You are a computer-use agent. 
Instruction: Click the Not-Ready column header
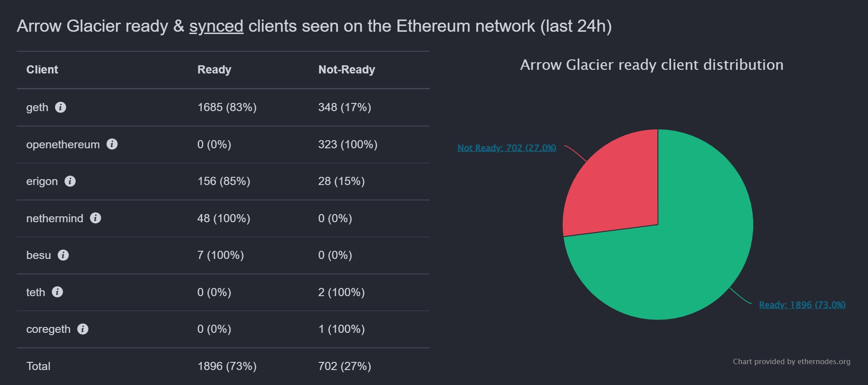(347, 70)
